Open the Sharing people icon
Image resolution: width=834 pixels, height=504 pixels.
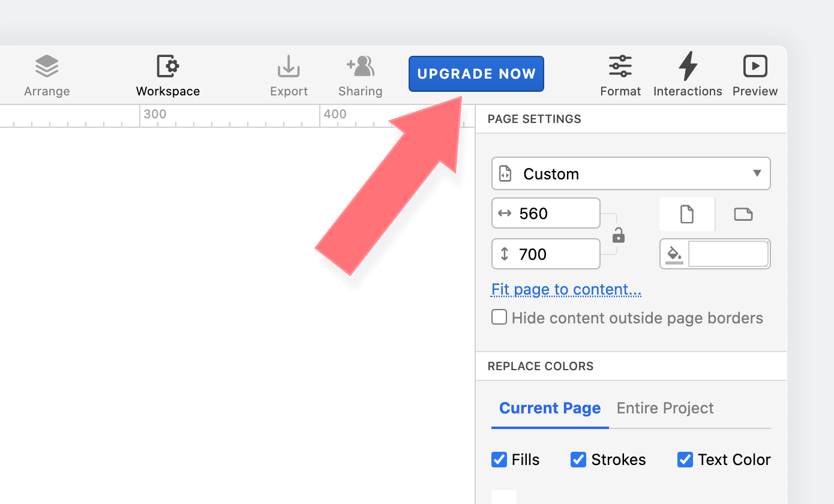coord(360,67)
